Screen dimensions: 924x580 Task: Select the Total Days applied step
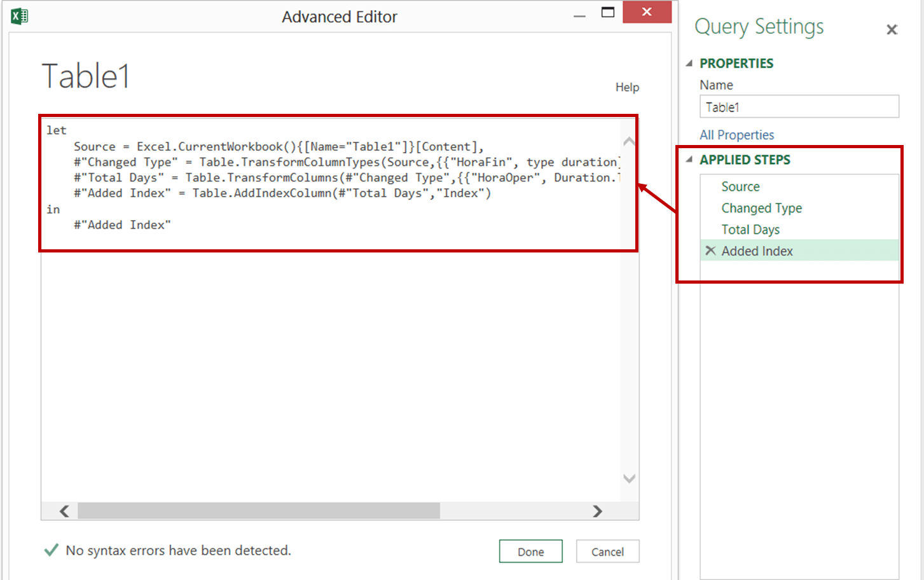[x=750, y=230]
